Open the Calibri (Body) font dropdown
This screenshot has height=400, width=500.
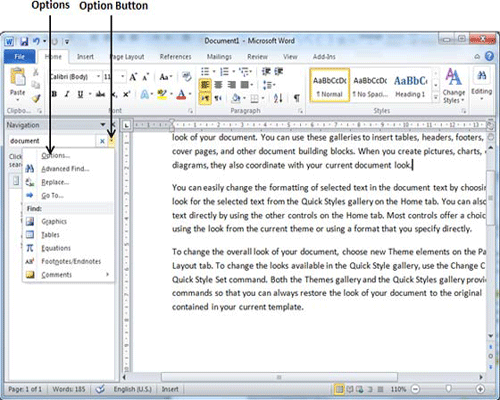click(75, 77)
